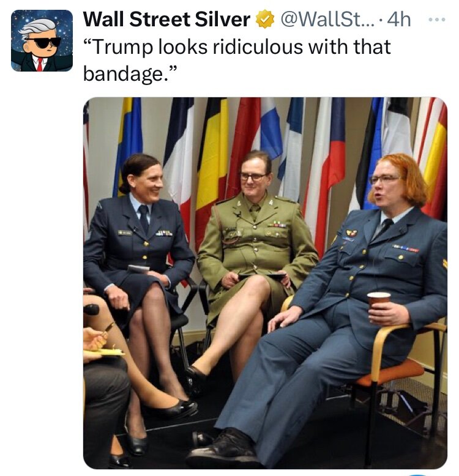Image resolution: width=459 pixels, height=476 pixels.
Task: Click the tweet text about Trump's bandage
Action: (x=237, y=61)
